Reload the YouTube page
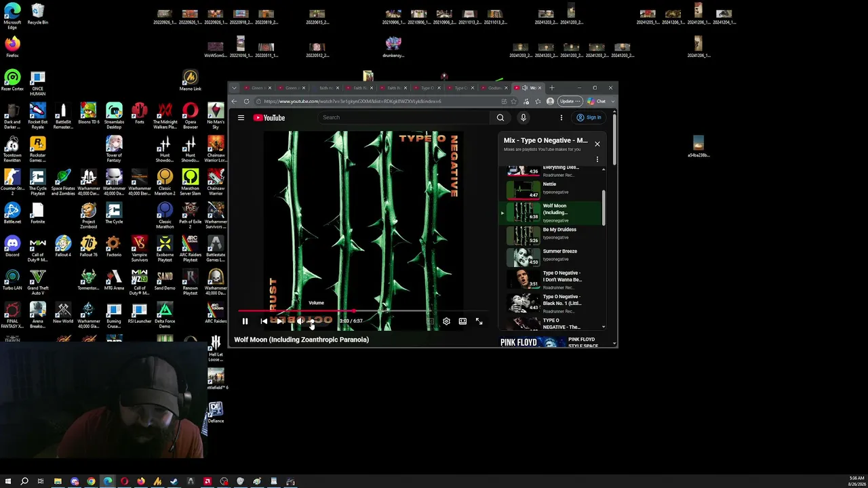The width and height of the screenshot is (868, 488). [x=247, y=101]
